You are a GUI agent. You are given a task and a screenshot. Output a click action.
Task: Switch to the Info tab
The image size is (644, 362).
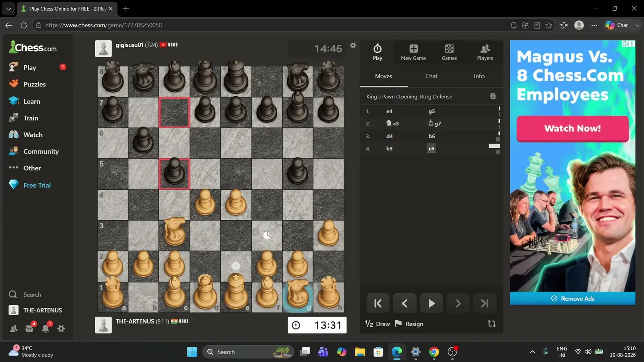click(479, 76)
